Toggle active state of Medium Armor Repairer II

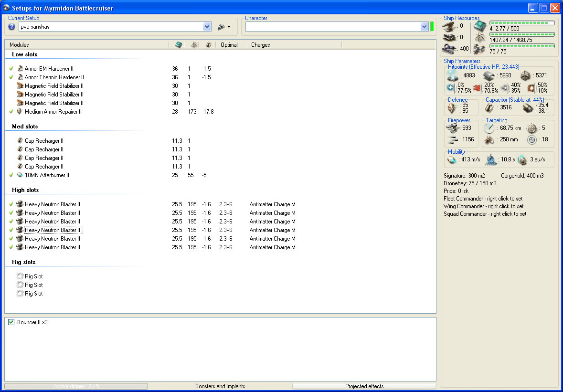[11, 112]
